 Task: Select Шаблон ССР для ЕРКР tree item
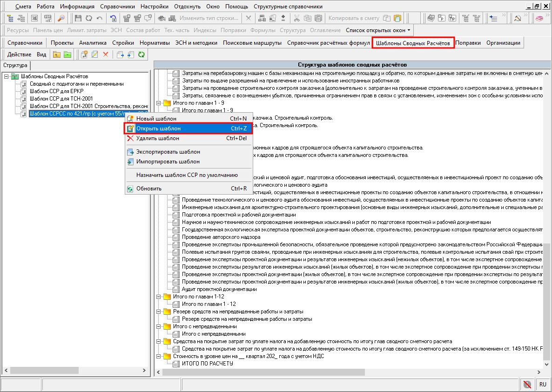point(56,91)
